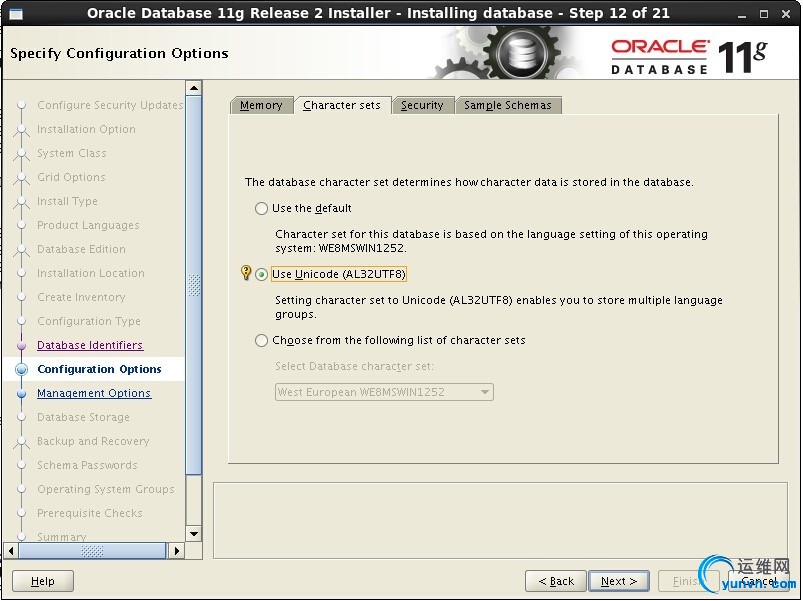Screen dimensions: 803x601
Task: Click the Help button
Action: tap(43, 581)
